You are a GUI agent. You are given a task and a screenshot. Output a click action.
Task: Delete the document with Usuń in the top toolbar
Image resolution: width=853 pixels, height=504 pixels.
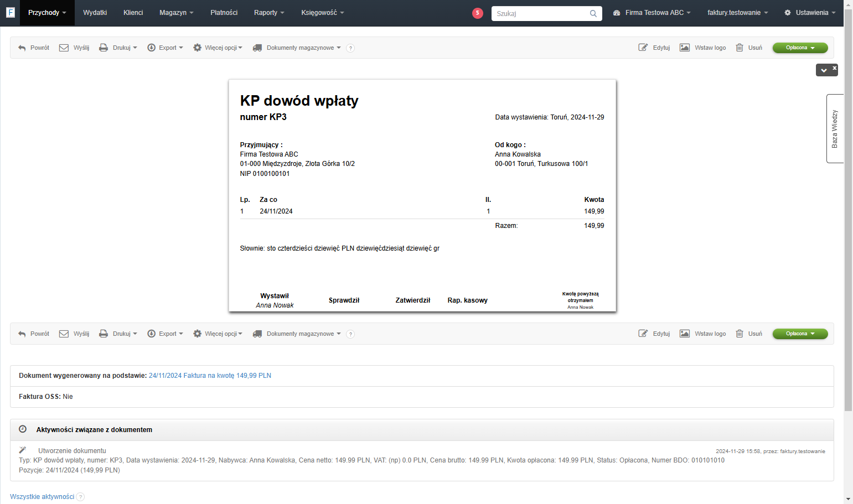coord(749,48)
